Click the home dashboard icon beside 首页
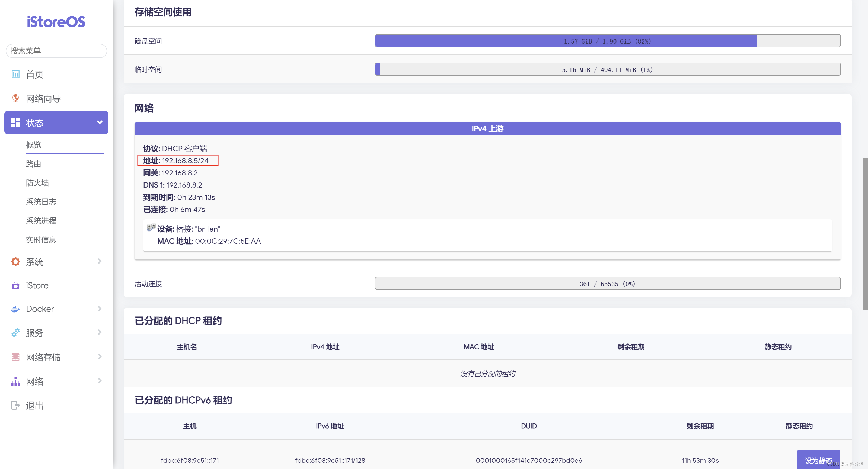This screenshot has width=868, height=469. click(x=15, y=74)
